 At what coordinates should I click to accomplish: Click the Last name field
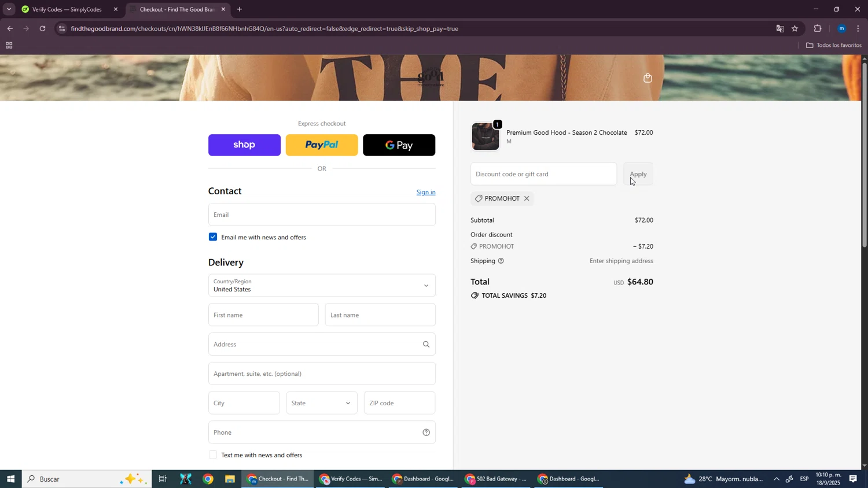click(x=380, y=315)
